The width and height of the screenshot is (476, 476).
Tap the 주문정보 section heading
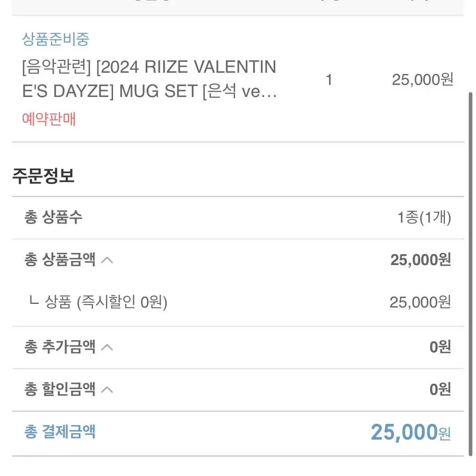pyautogui.click(x=44, y=176)
